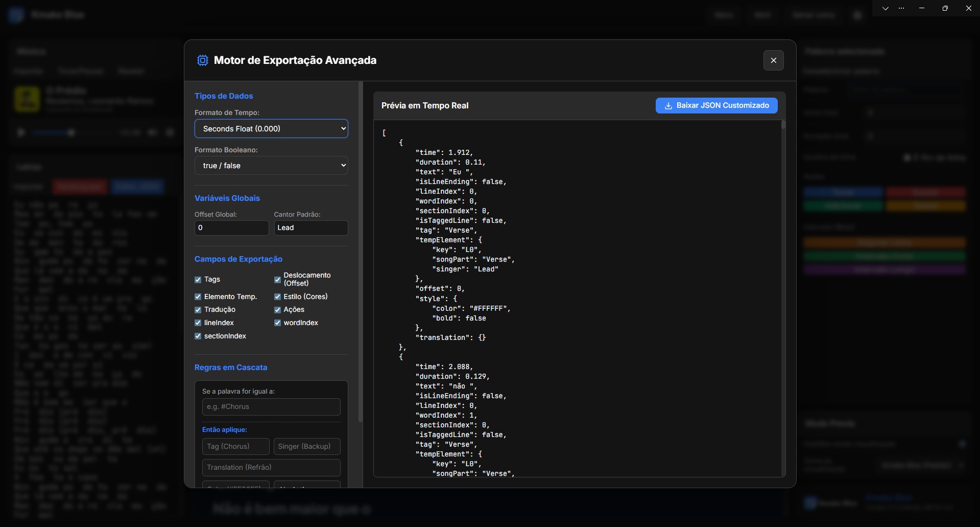Toggle the Estilo (Cores) checkbox

coord(277,296)
